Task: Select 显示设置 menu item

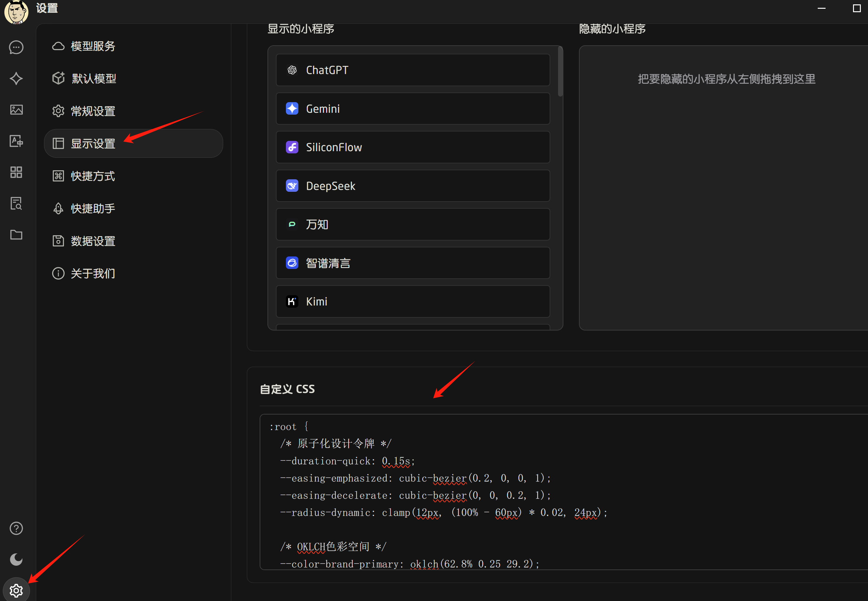Action: click(x=134, y=143)
